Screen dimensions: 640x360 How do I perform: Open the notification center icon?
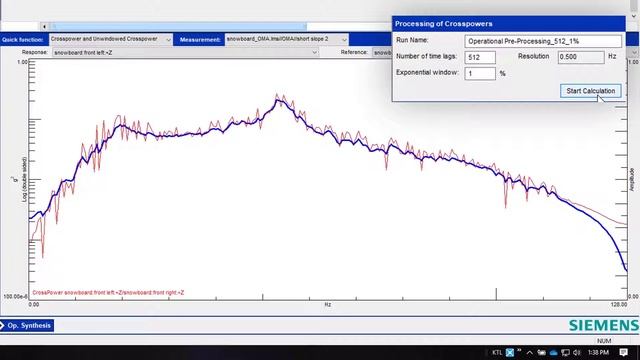(623, 352)
